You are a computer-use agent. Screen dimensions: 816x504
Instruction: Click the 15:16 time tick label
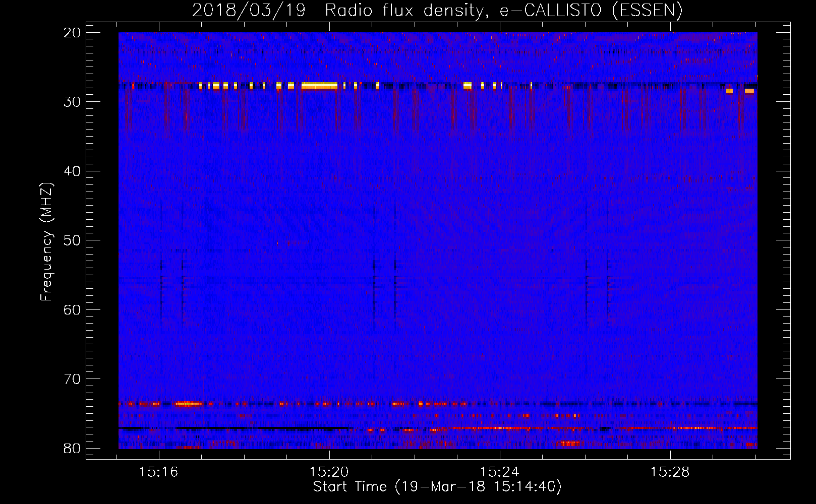pyautogui.click(x=159, y=472)
